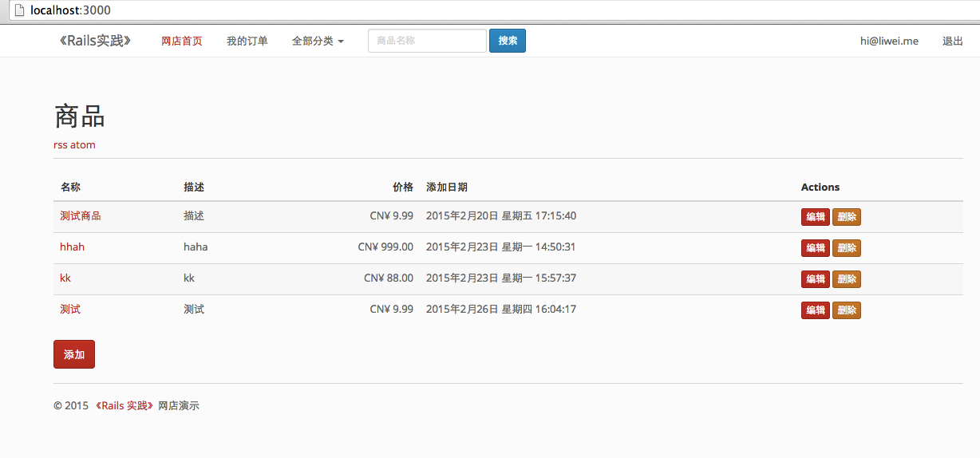Viewport: 980px width, 458px height.
Task: Click the 《Rails实践》 brand link
Action: coord(95,41)
